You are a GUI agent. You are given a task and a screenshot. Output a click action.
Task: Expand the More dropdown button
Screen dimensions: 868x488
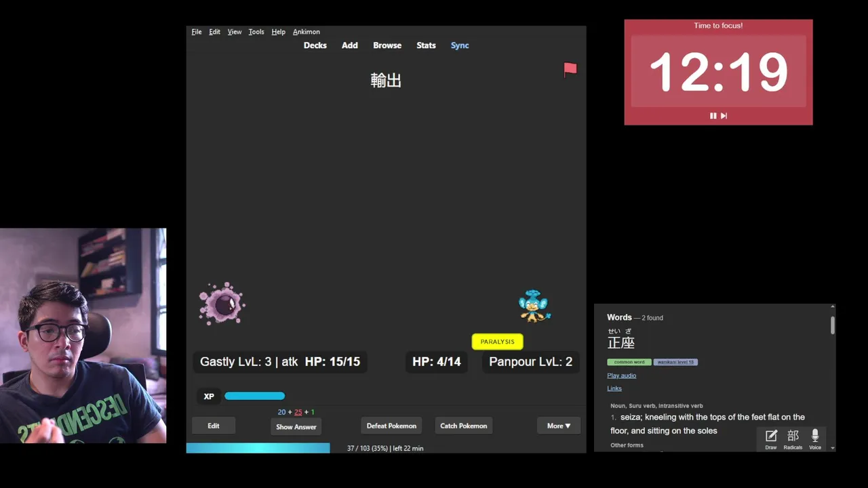point(559,426)
